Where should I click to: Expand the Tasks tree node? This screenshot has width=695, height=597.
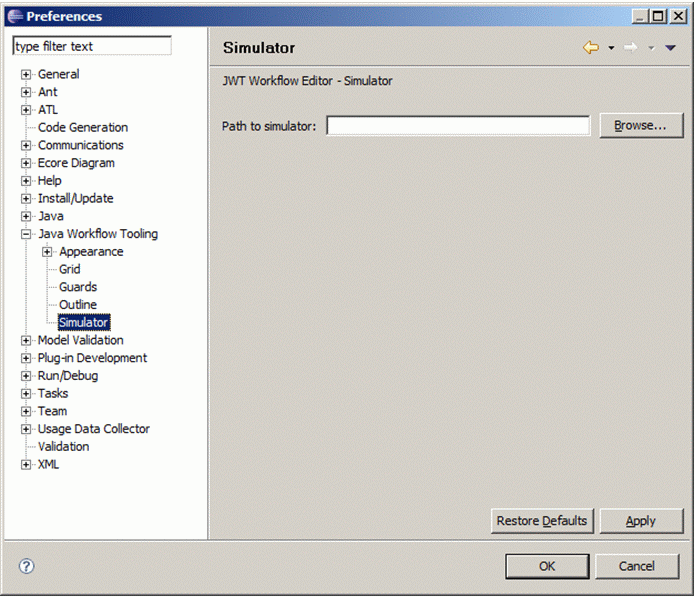click(26, 394)
